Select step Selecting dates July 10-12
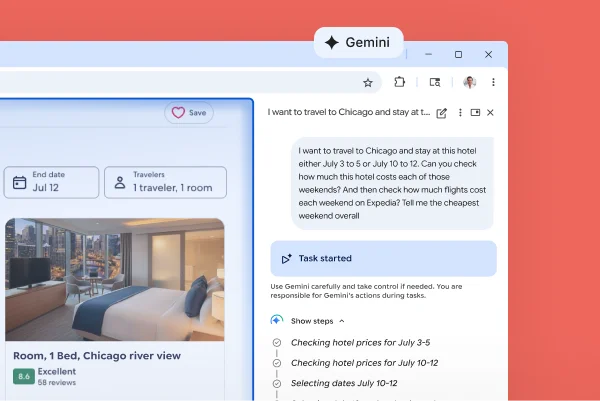This screenshot has height=401, width=600. (344, 383)
